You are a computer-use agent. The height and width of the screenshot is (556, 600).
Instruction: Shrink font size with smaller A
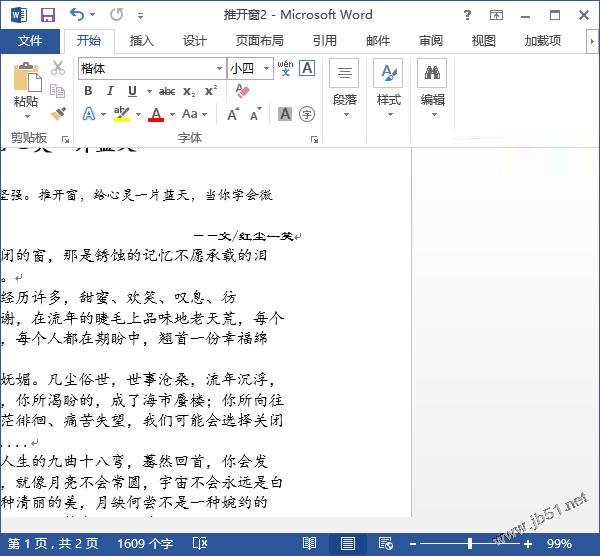tap(256, 114)
